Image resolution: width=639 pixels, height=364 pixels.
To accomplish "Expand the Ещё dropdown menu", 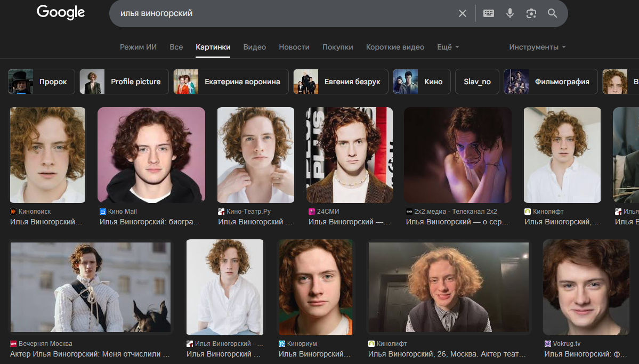I will (448, 47).
